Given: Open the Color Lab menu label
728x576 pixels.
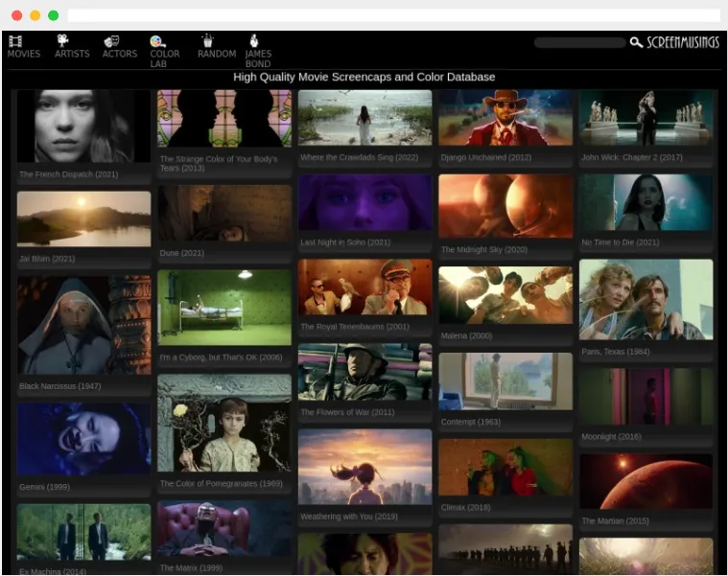Looking at the screenshot, I should tap(165, 58).
